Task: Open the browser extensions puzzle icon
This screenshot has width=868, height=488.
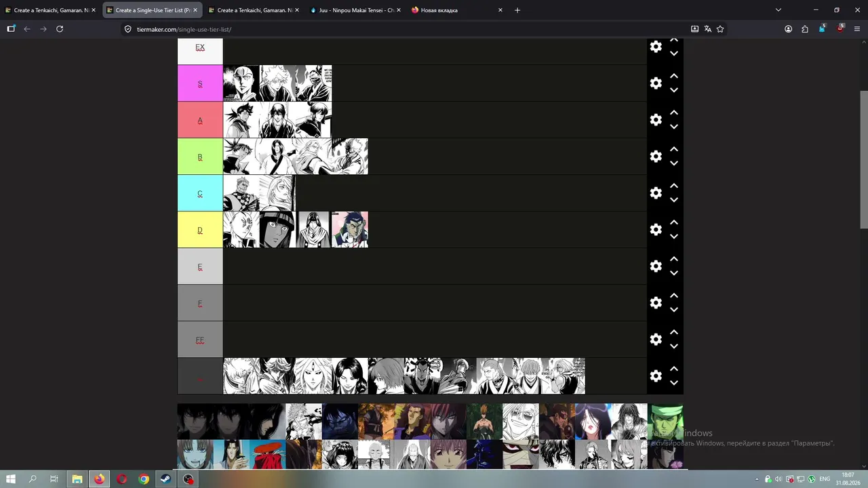Action: (805, 29)
